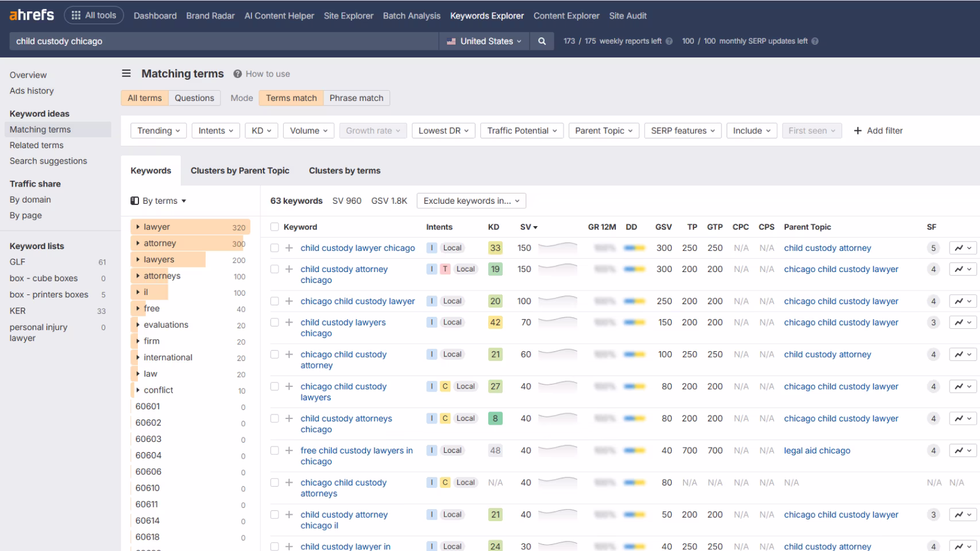Click the plus icon for child custody lawyer chicago
The height and width of the screenshot is (551, 980).
coord(289,248)
